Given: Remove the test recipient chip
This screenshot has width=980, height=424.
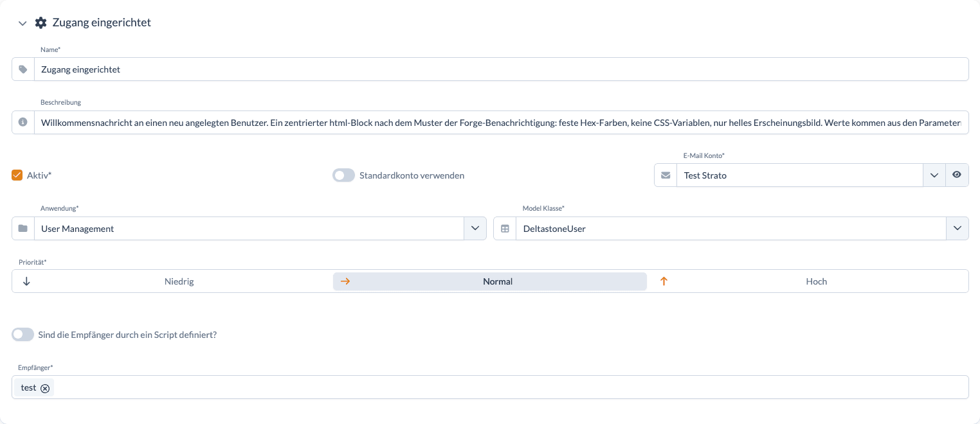Looking at the screenshot, I should tap(45, 388).
